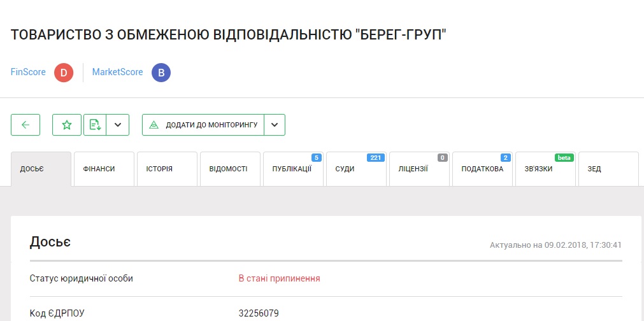The height and width of the screenshot is (321, 644).
Task: View the Суди tab
Action: click(355, 169)
